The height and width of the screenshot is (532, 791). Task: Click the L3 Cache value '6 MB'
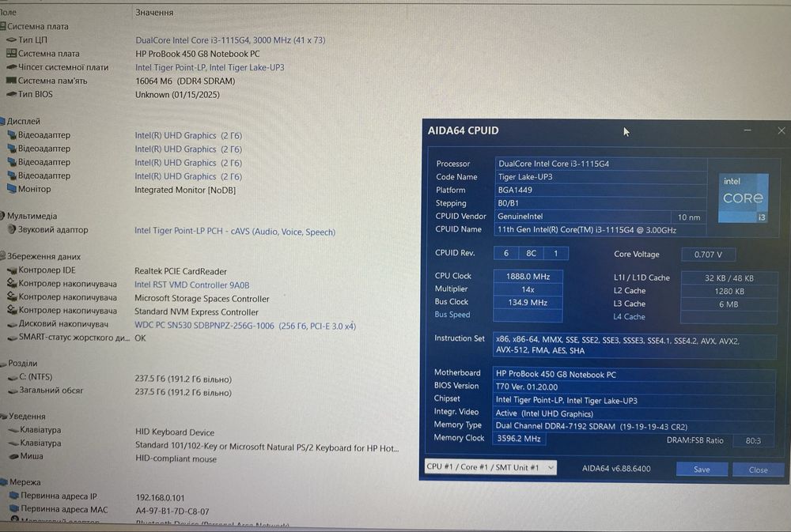(x=729, y=304)
